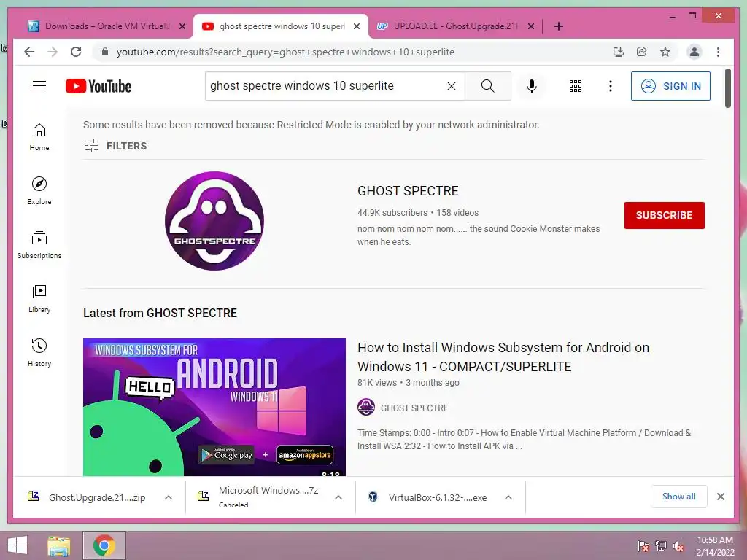Open the taskbar clock showing 10:58 AM
The width and height of the screenshot is (747, 560).
coord(715,546)
